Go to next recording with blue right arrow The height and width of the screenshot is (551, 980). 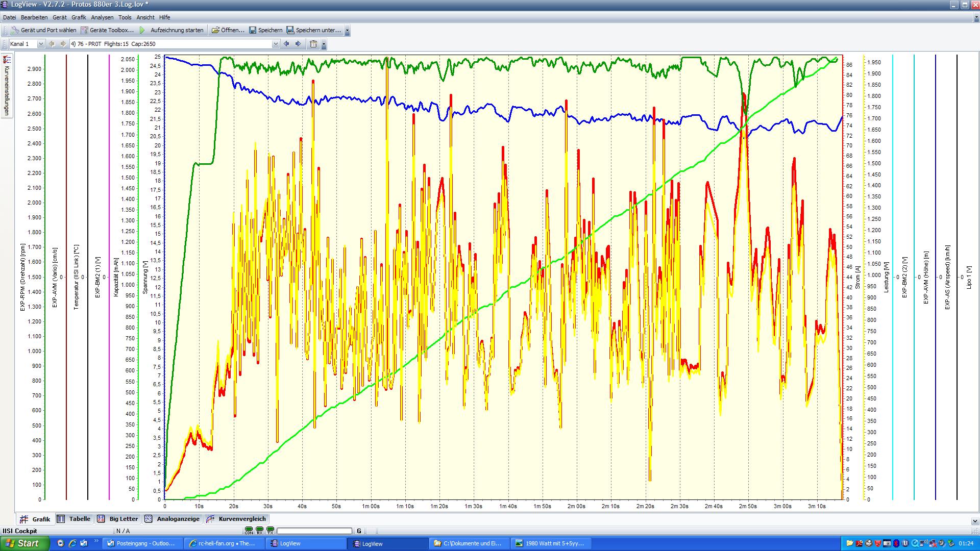tap(299, 44)
